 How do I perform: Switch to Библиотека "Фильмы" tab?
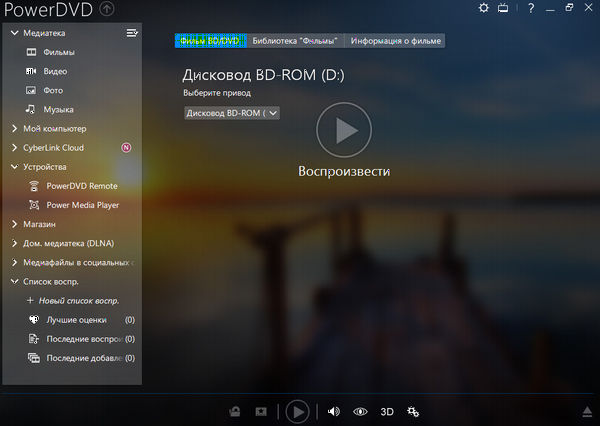(295, 41)
